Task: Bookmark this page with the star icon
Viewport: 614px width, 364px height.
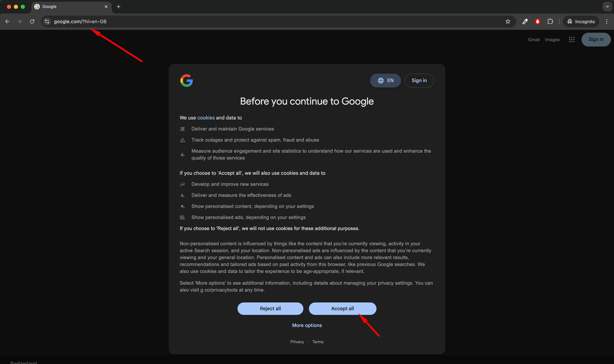Action: coord(508,21)
